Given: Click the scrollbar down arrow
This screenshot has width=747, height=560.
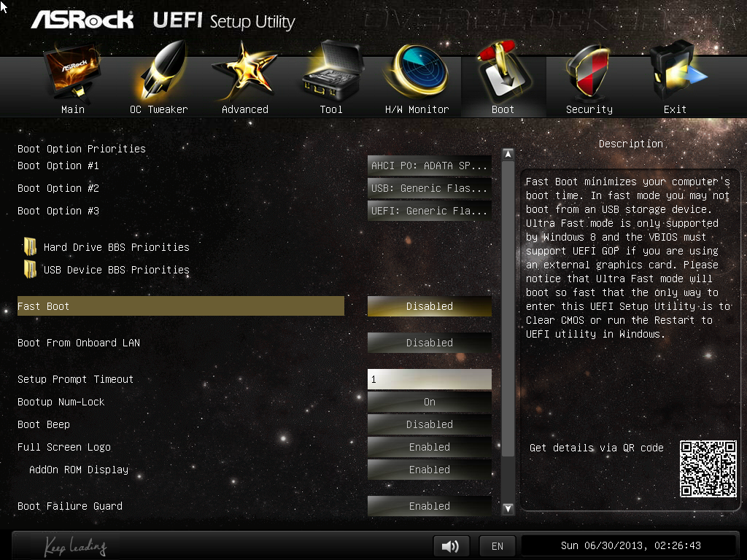Looking at the screenshot, I should tap(508, 508).
